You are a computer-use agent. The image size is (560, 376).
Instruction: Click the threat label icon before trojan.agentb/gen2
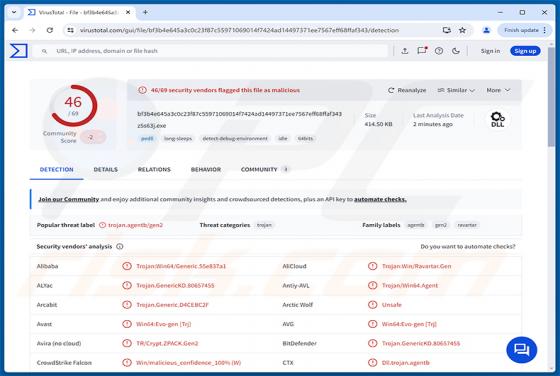pos(102,225)
